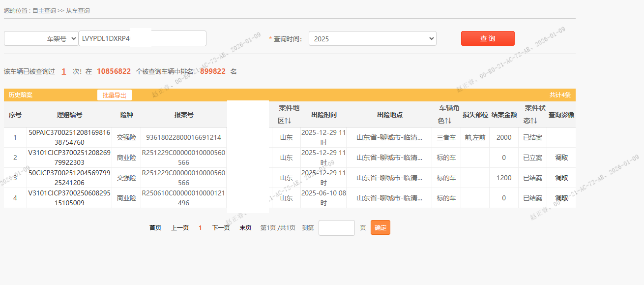Click 调取 link in row 3
Image resolution: width=644 pixels, height=285 pixels.
pos(561,178)
